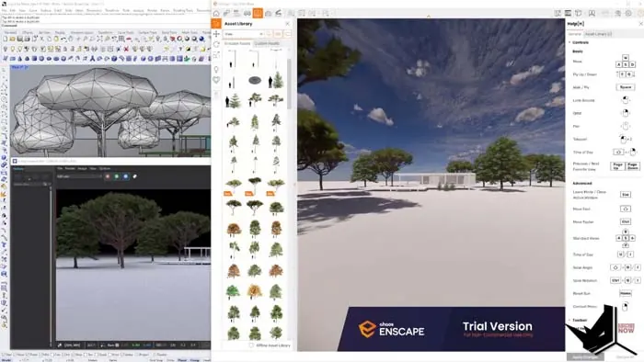Open the Render menu in Rhino menu bar
This screenshot has width=644, height=362.
tap(152, 10)
